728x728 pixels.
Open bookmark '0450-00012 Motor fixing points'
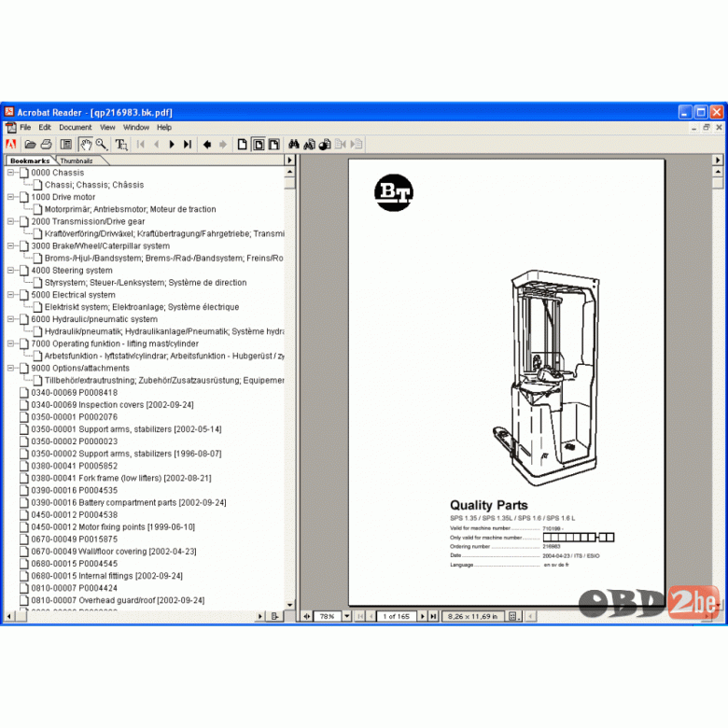click(x=113, y=527)
